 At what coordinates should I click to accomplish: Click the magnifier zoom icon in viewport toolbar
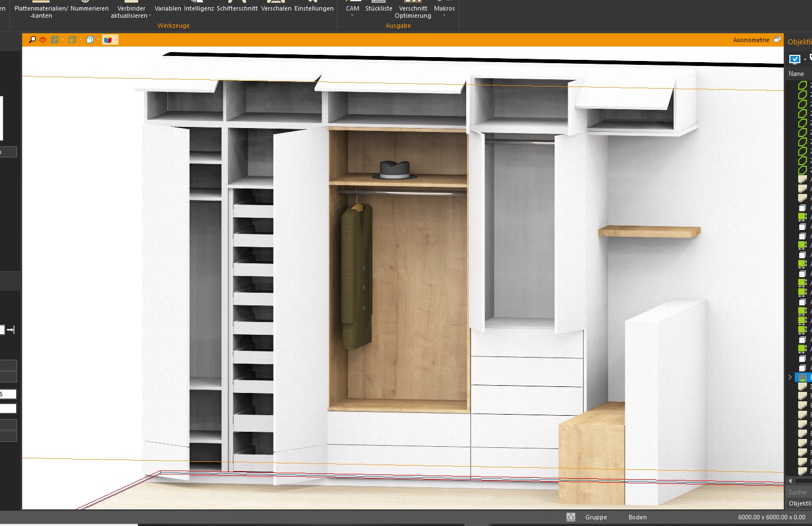32,40
